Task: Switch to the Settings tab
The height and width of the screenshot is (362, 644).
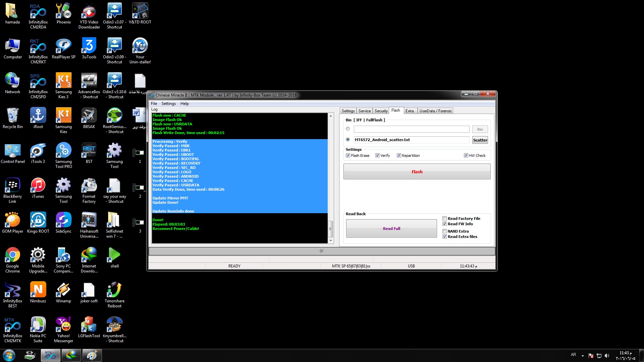Action: [x=348, y=111]
